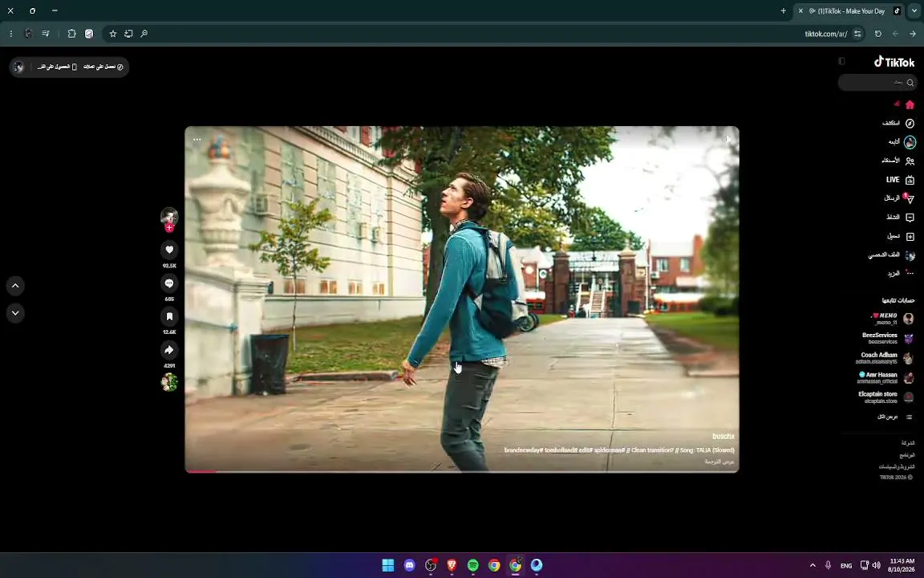Open the Chrome extensions puzzle icon
The width and height of the screenshot is (924, 578).
72,34
